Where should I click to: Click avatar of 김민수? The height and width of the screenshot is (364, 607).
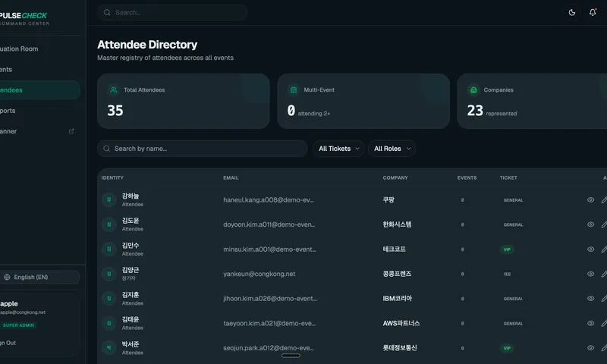pos(109,249)
